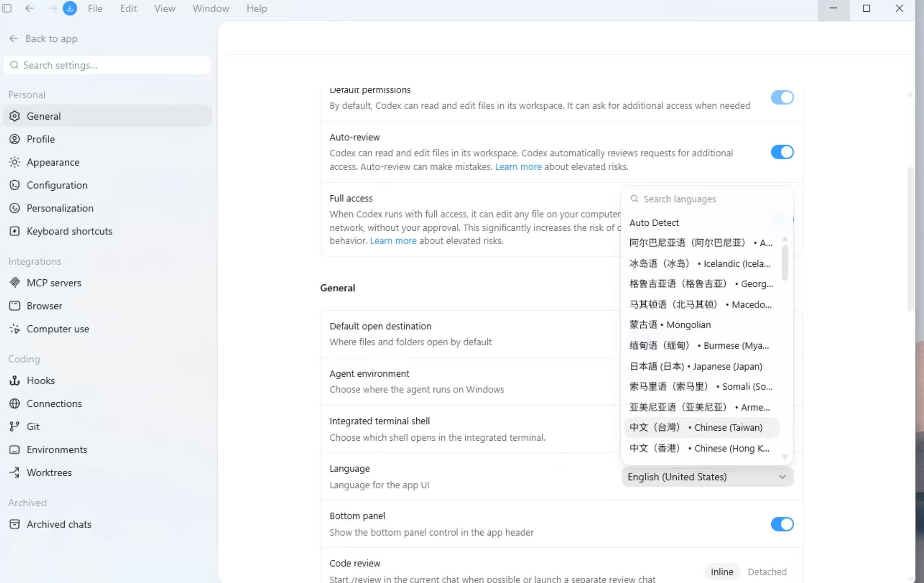Select the Detached code review option
This screenshot has height=583, width=924.
point(767,572)
